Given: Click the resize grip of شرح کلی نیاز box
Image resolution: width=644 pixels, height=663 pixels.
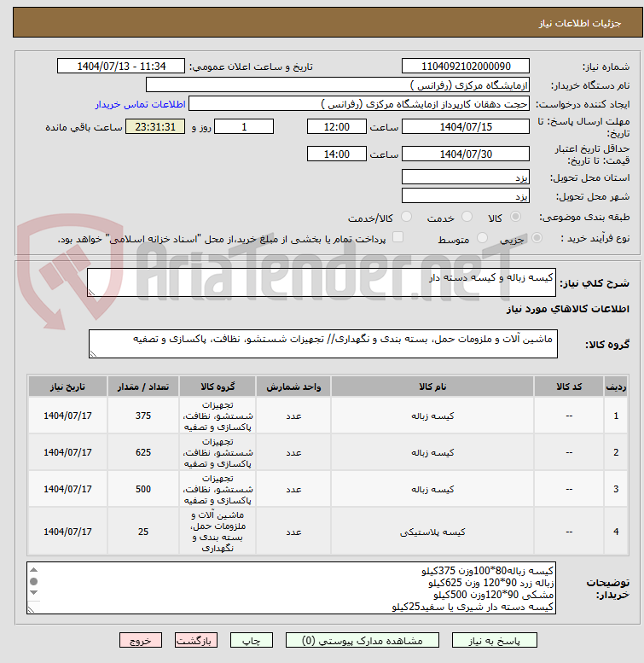Looking at the screenshot, I should tap(91, 292).
